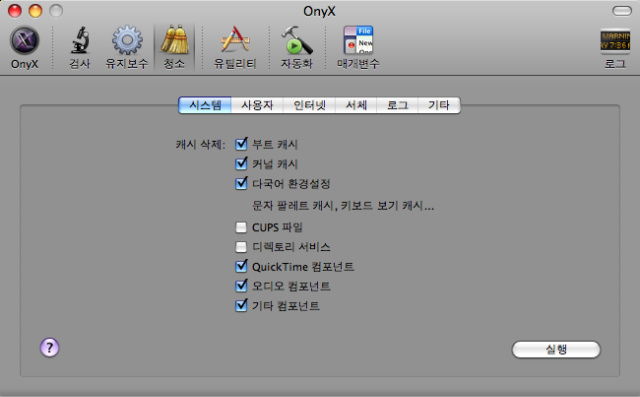Viewport: 640px width, 397px height.
Task: Click the OnyX window title text
Action: click(319, 11)
